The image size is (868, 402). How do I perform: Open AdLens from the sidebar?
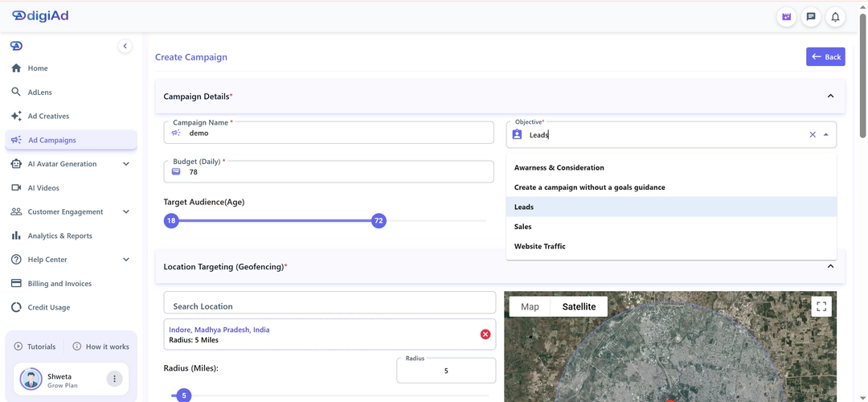pos(71,92)
